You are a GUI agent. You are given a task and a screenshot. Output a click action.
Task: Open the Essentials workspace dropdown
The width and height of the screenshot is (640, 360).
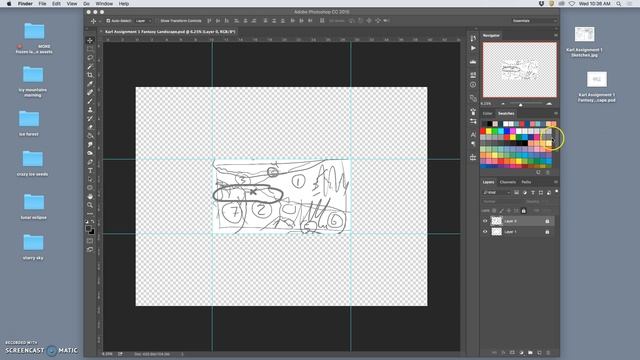(x=535, y=20)
